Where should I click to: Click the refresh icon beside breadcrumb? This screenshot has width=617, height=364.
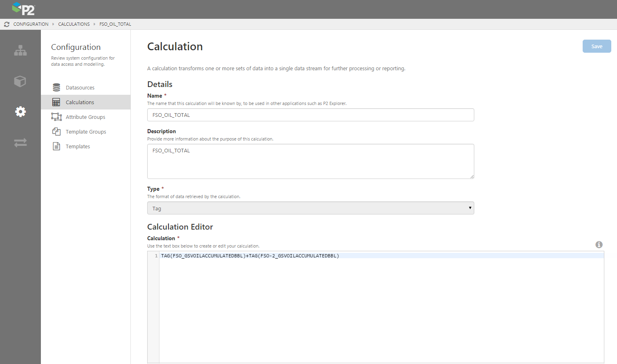click(7, 25)
